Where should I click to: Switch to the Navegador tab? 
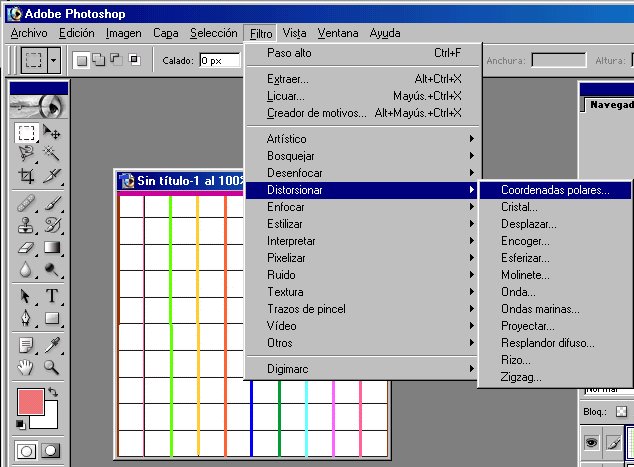(610, 105)
